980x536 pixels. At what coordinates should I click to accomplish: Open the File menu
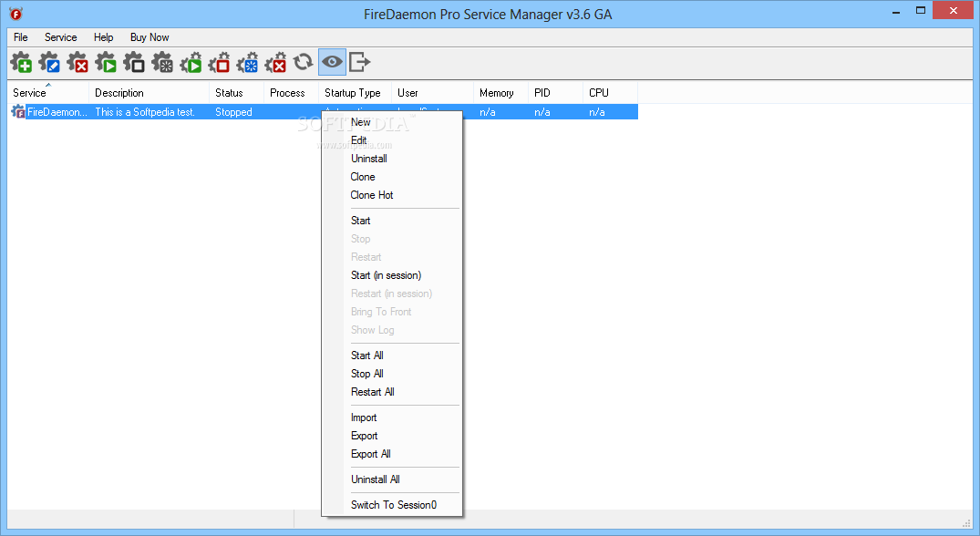coord(21,37)
